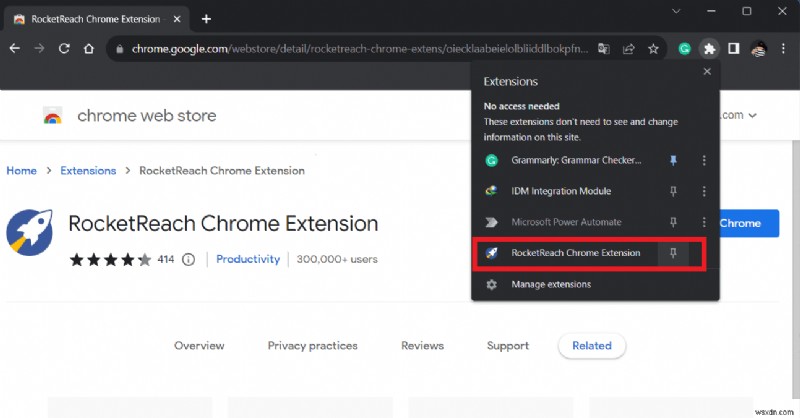Viewport: 800px width, 418px height.
Task: Click the RocketReach rocket icon in extensions list
Action: pyautogui.click(x=491, y=253)
